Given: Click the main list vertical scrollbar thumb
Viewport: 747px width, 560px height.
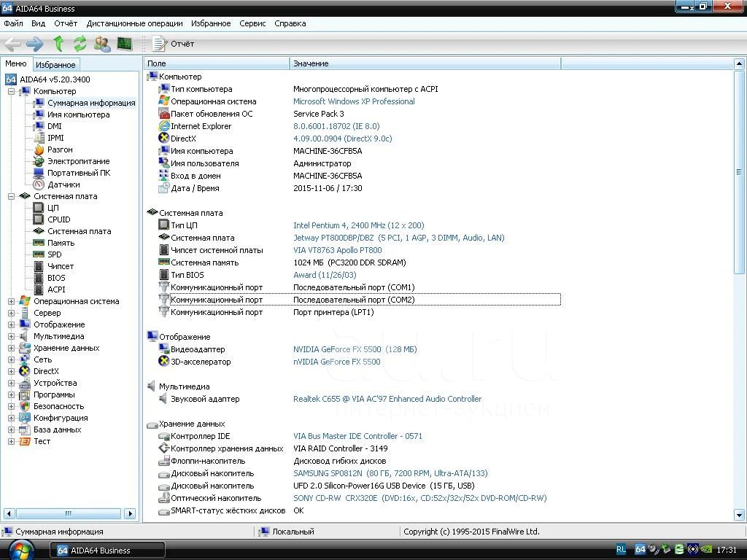Looking at the screenshot, I should click(739, 172).
